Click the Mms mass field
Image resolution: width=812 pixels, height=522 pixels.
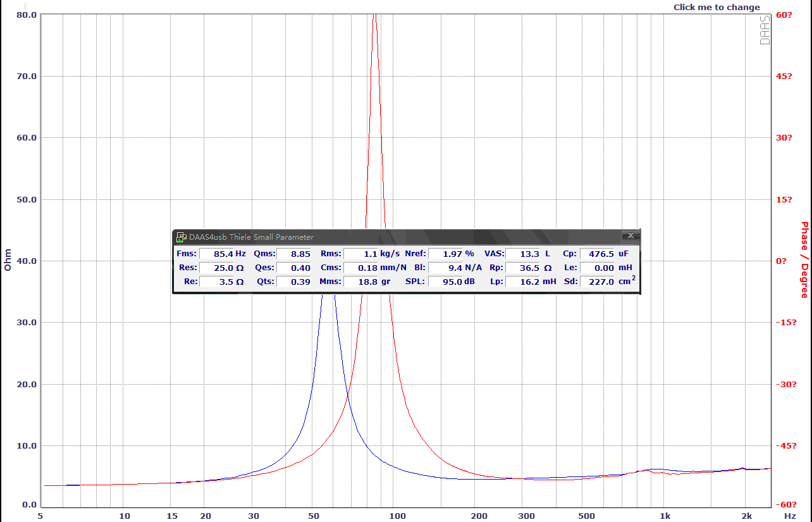click(360, 282)
